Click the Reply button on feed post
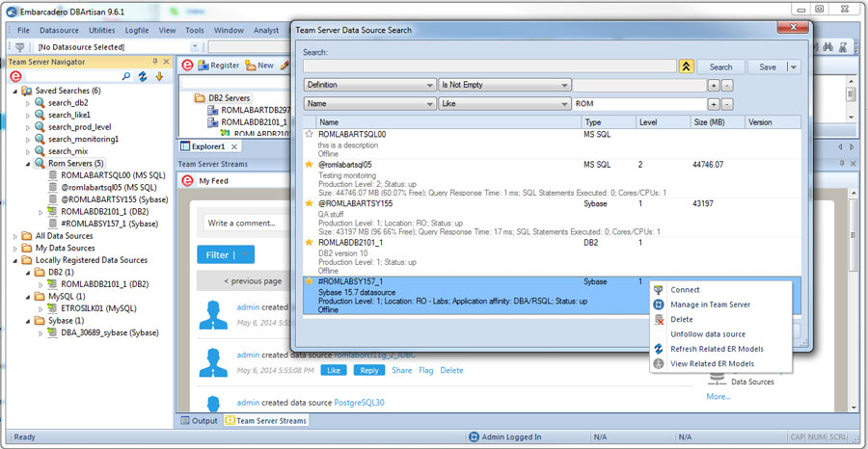 (x=369, y=371)
